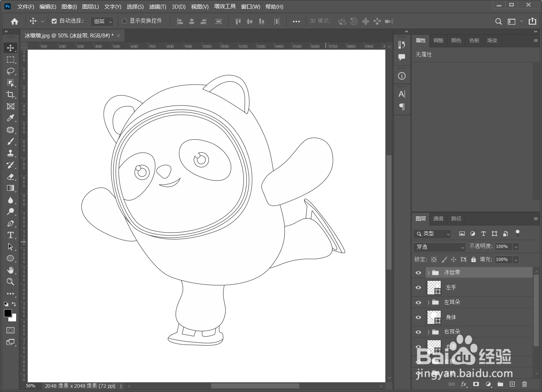
Task: Open the 图层 auto-select dropdown
Action: tap(102, 22)
